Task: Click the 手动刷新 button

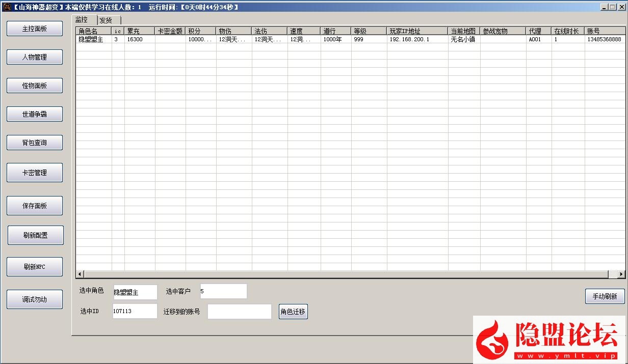Action: pos(605,296)
